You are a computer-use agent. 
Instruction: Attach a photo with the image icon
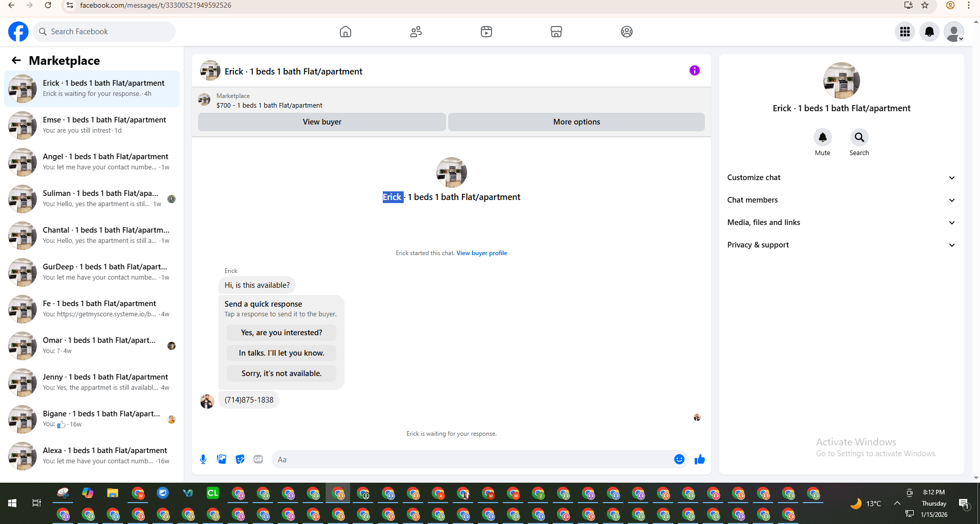tap(222, 459)
